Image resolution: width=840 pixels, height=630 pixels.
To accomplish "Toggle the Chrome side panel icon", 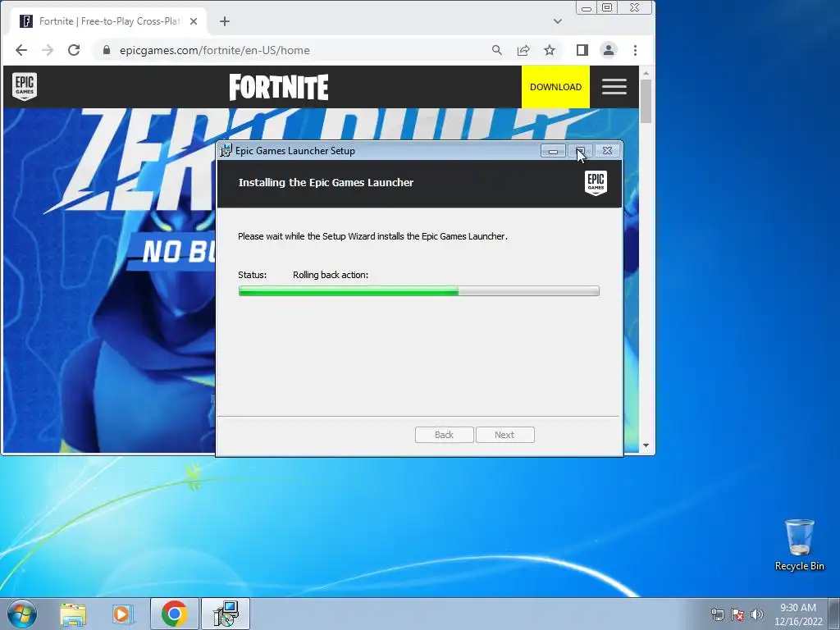I will click(x=582, y=50).
